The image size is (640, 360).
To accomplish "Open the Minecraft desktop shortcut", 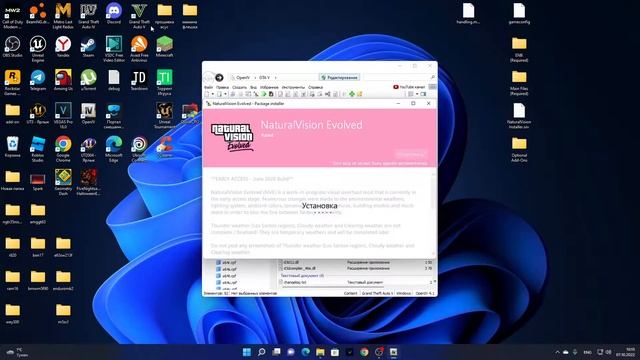I will point(164,47).
